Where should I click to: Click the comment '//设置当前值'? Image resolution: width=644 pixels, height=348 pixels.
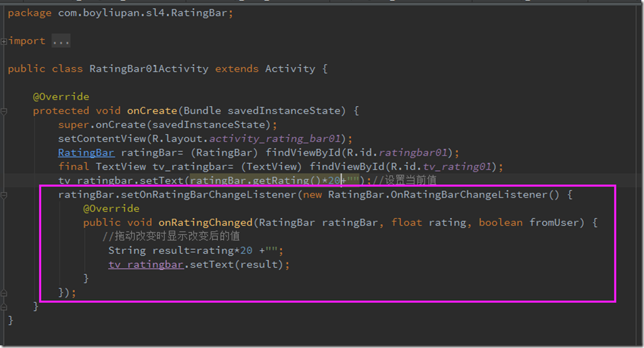point(405,180)
